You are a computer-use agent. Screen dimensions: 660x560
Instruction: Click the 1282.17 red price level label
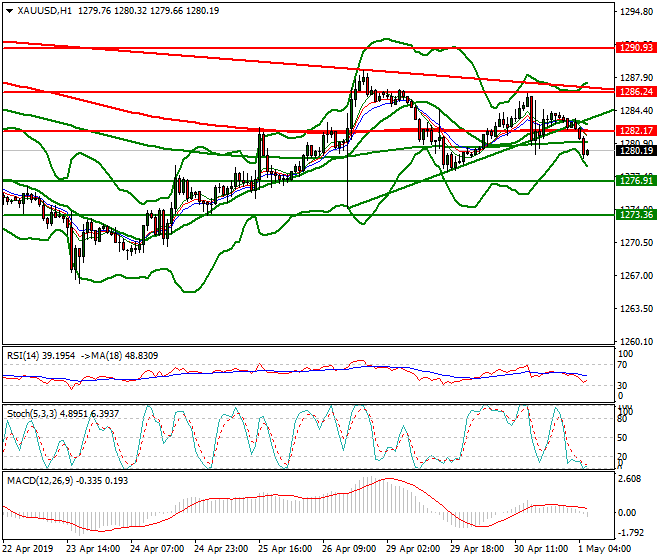pyautogui.click(x=636, y=130)
